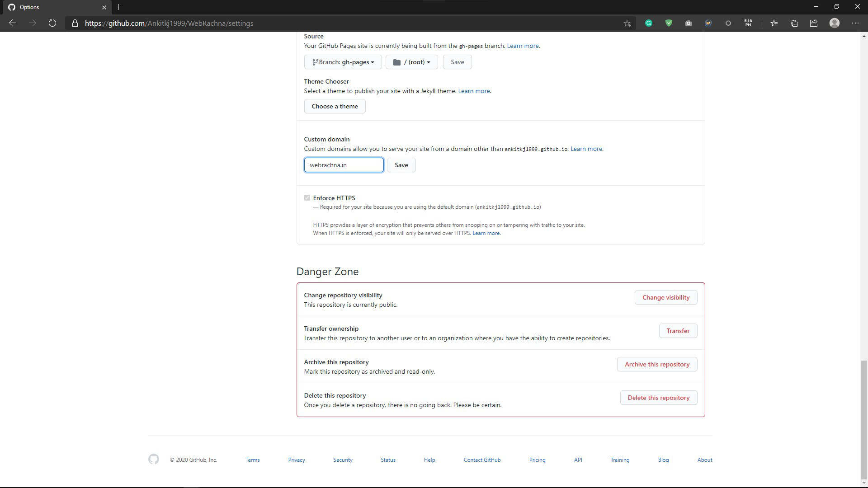Click the GitHub logo in the footer

[154, 459]
